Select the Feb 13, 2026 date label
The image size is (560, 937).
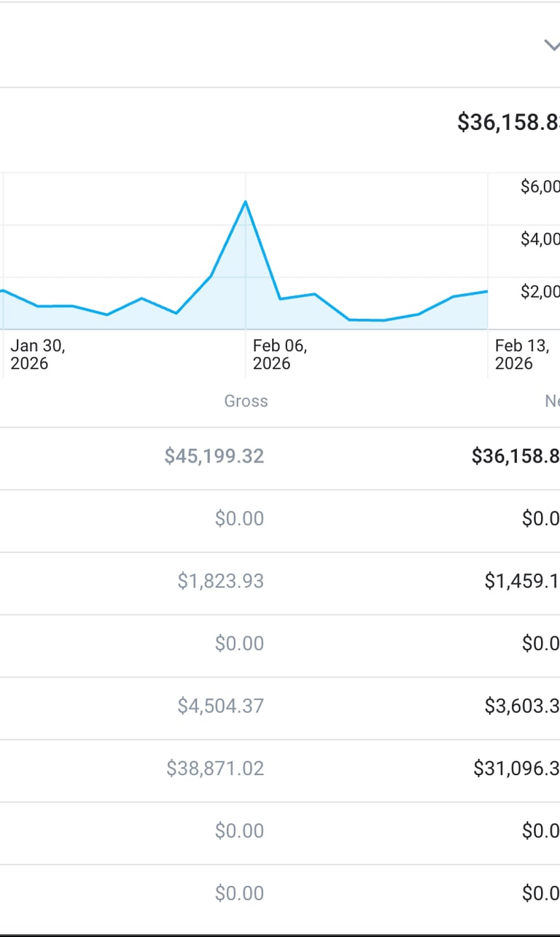coord(521,355)
